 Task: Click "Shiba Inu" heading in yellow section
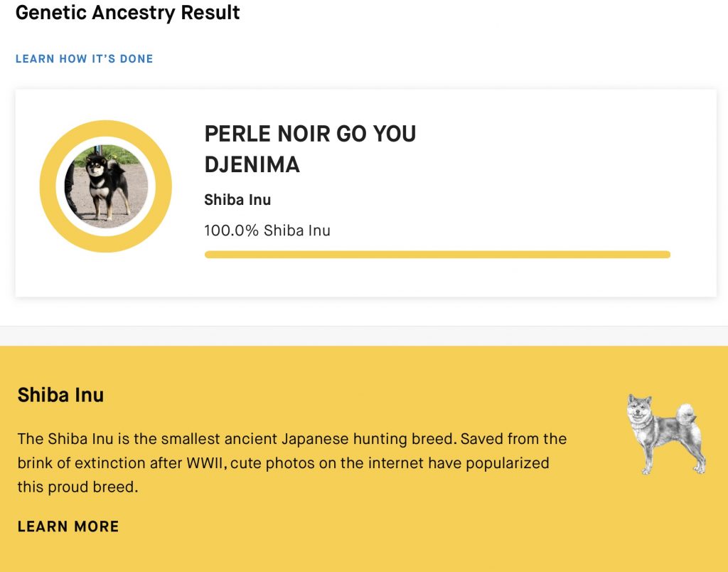point(60,395)
